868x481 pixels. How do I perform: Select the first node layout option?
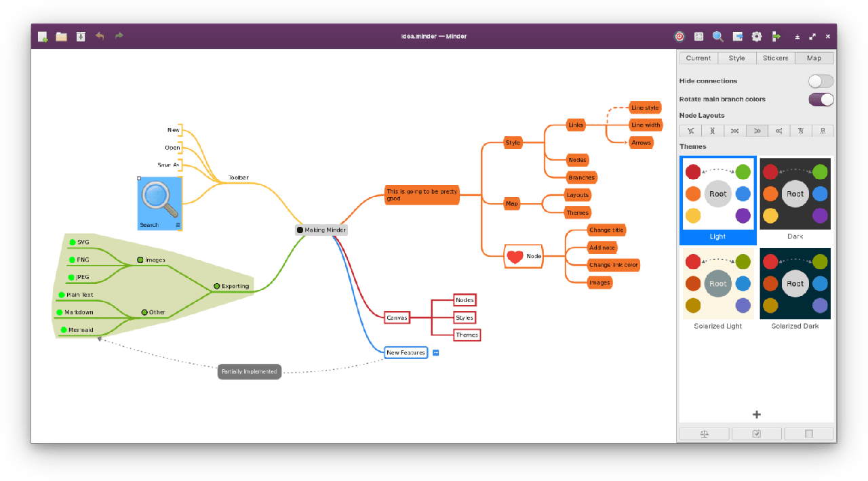click(690, 131)
